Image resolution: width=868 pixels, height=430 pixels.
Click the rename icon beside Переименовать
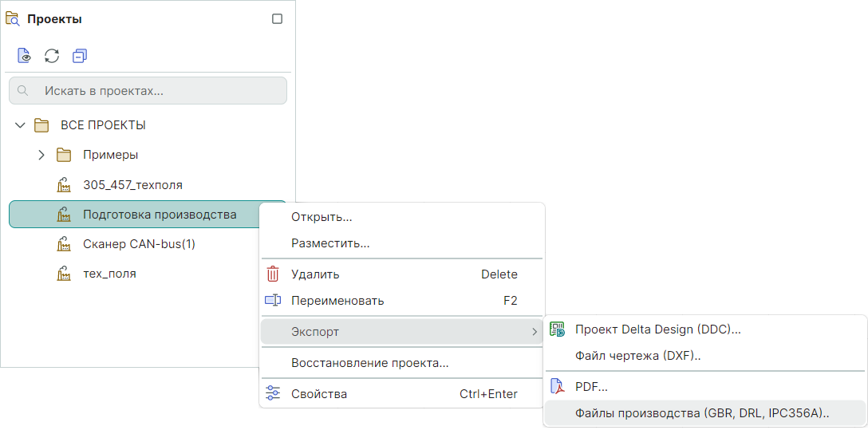click(273, 301)
